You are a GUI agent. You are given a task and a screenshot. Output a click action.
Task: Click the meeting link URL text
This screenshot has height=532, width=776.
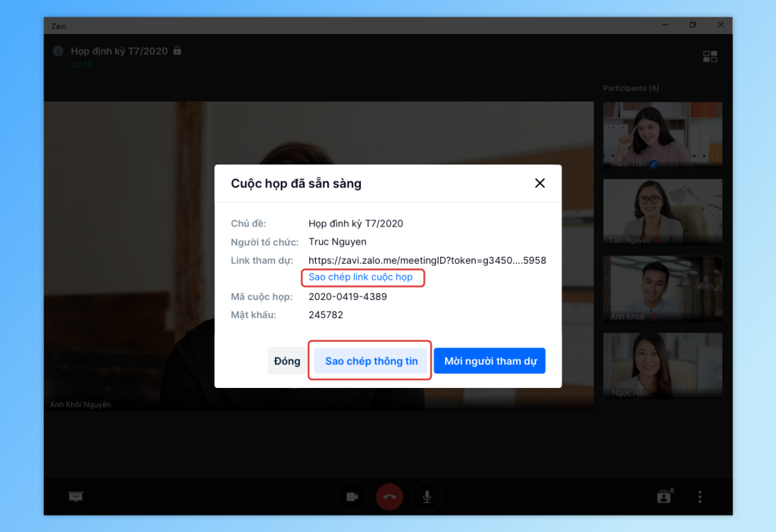(427, 260)
